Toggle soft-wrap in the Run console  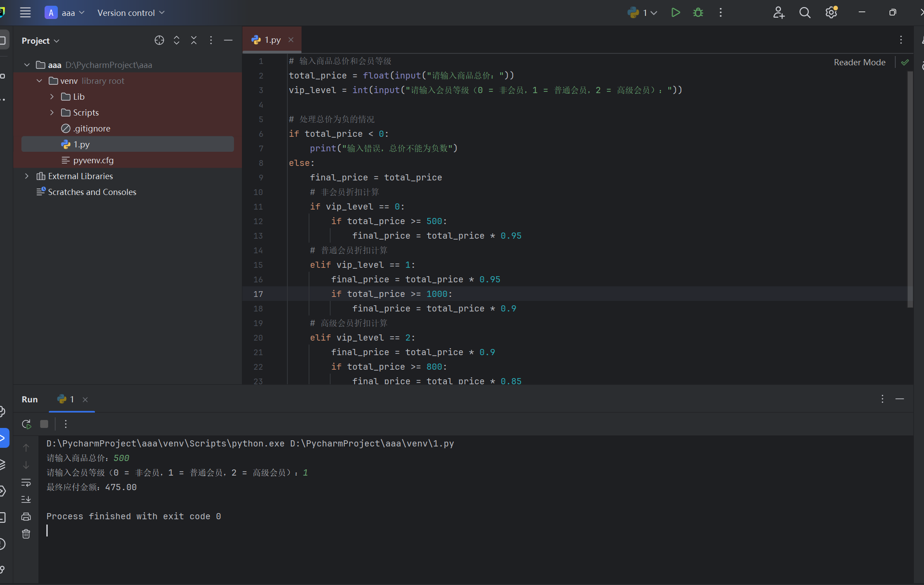point(26,482)
